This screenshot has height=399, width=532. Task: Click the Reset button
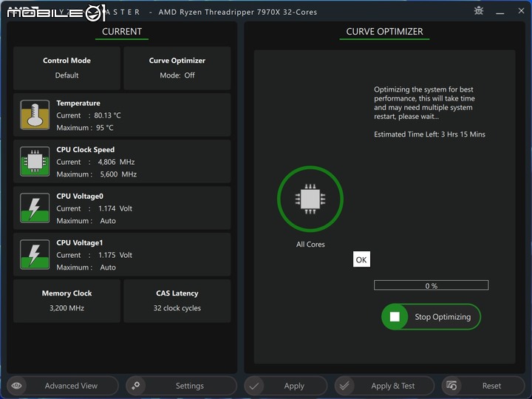[483, 386]
